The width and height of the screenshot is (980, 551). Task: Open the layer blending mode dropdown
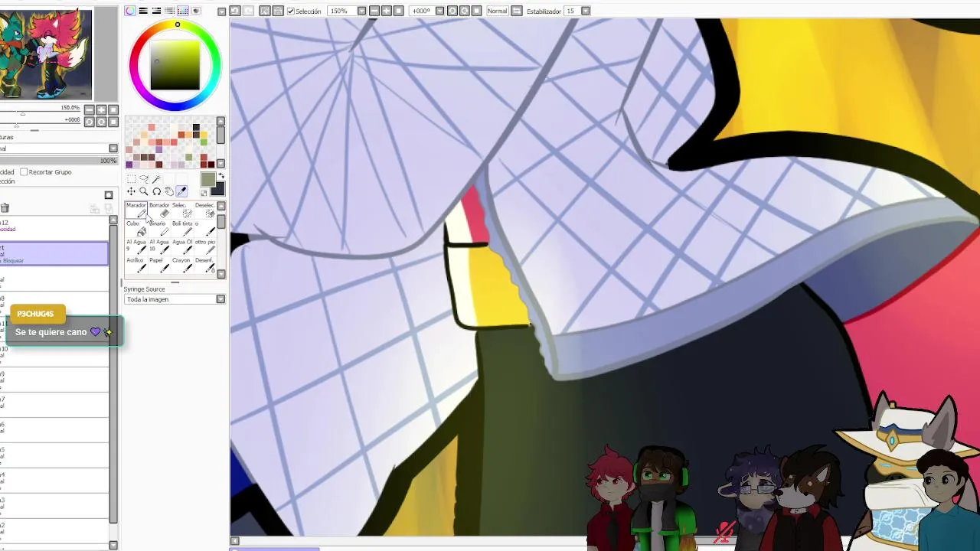pyautogui.click(x=113, y=148)
